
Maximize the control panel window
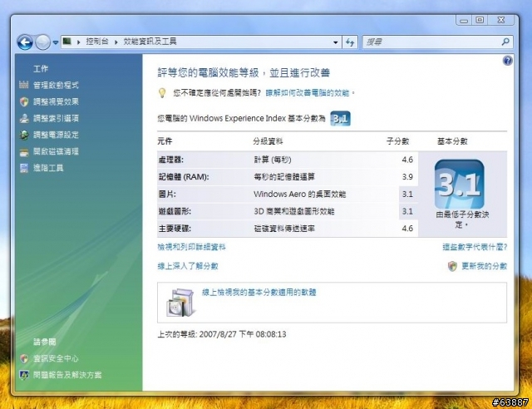pyautogui.click(x=480, y=20)
